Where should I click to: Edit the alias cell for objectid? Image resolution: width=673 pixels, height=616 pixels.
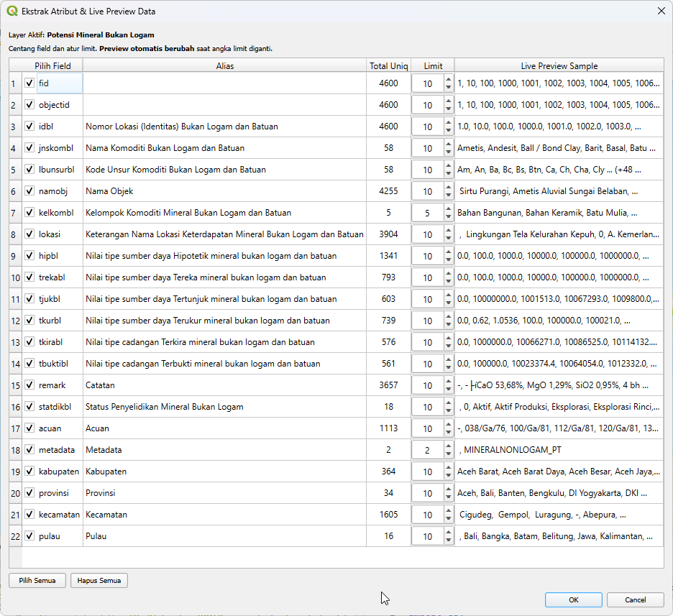(224, 105)
